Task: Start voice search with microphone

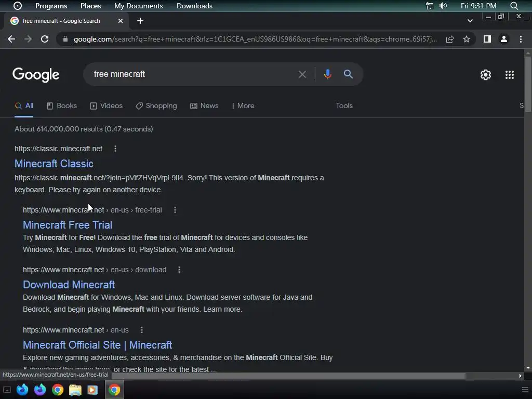Action: tap(327, 74)
